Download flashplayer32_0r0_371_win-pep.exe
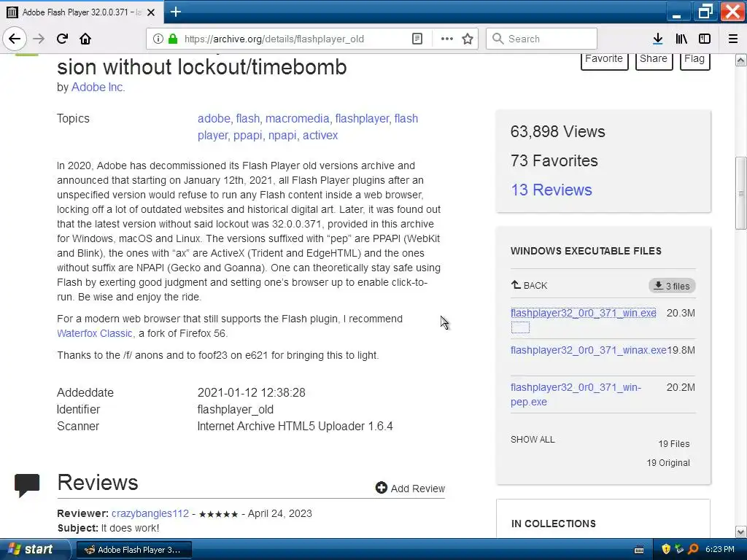This screenshot has height=560, width=747. [x=576, y=394]
